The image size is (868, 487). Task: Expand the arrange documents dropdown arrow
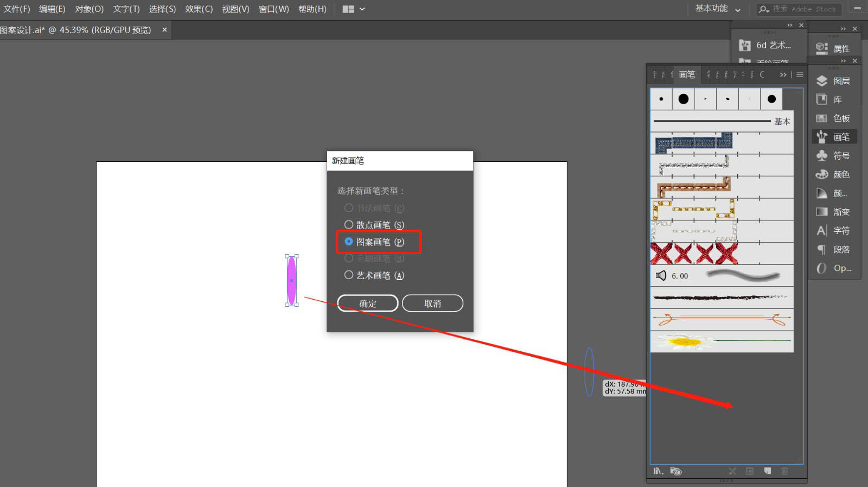click(362, 9)
